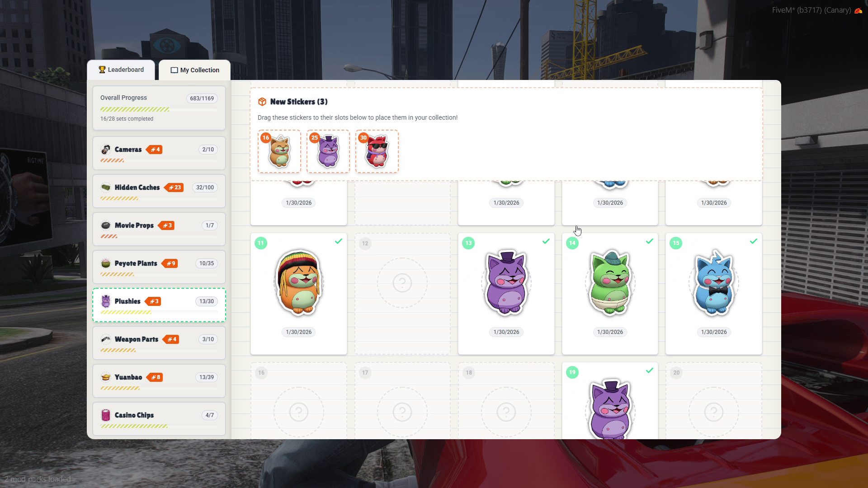Select the Hidden Caches set icon
The height and width of the screenshot is (488, 868).
coord(106,188)
